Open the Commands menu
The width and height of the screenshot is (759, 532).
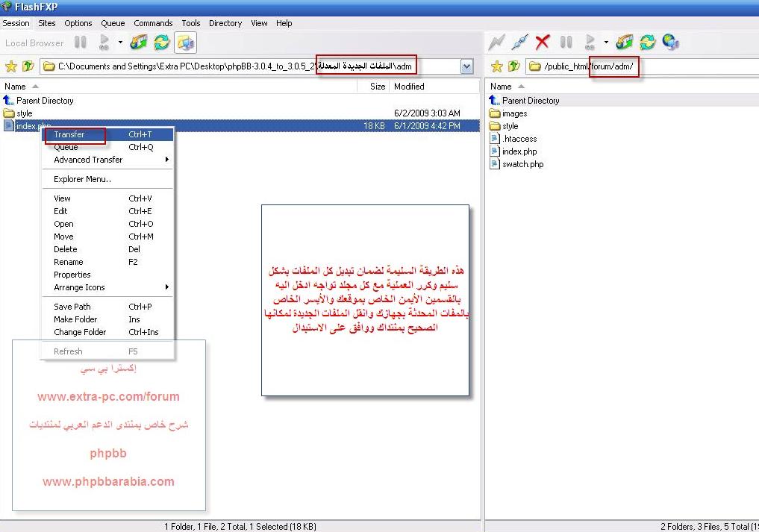[x=153, y=23]
